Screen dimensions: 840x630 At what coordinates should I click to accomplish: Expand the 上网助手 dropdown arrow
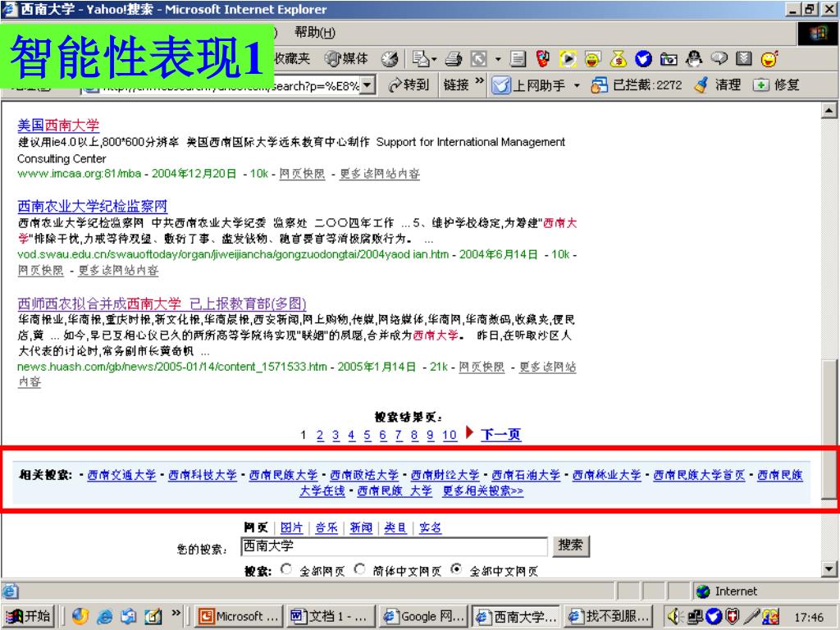coord(577,85)
